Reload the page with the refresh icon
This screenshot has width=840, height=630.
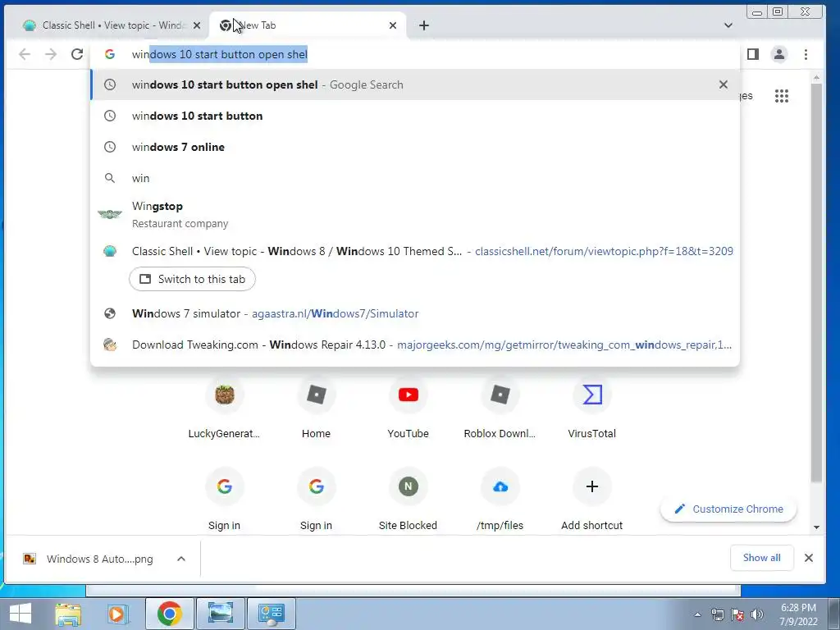pos(77,54)
